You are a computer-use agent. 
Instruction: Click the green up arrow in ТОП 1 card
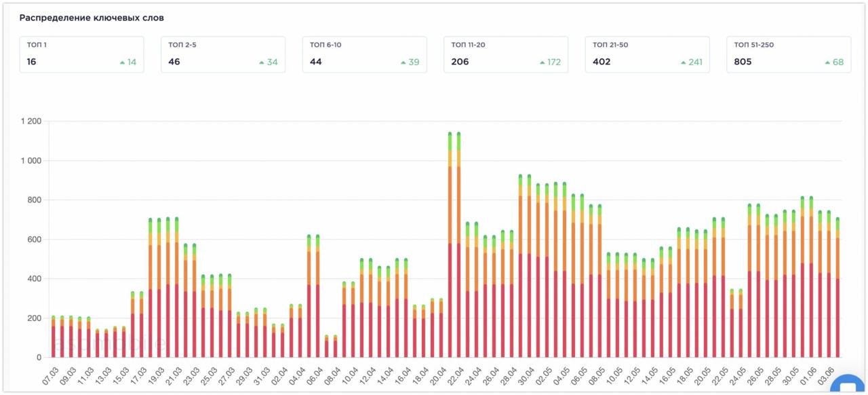click(122, 62)
